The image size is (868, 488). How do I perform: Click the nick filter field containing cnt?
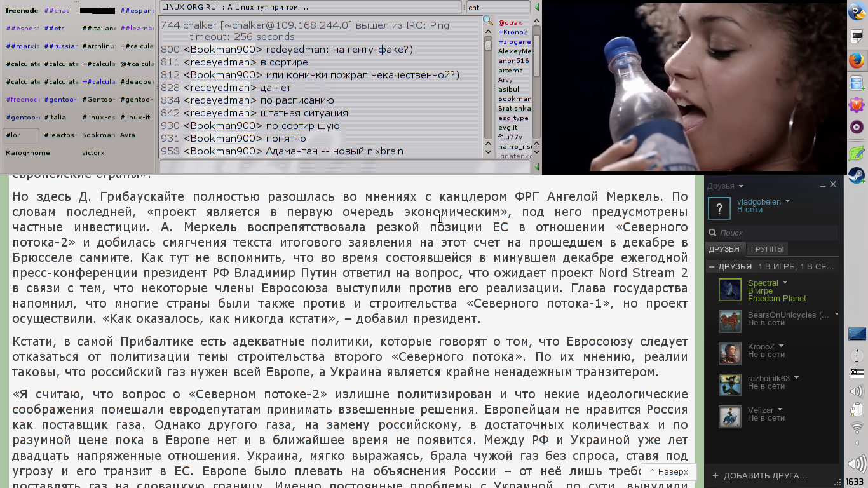coord(498,8)
